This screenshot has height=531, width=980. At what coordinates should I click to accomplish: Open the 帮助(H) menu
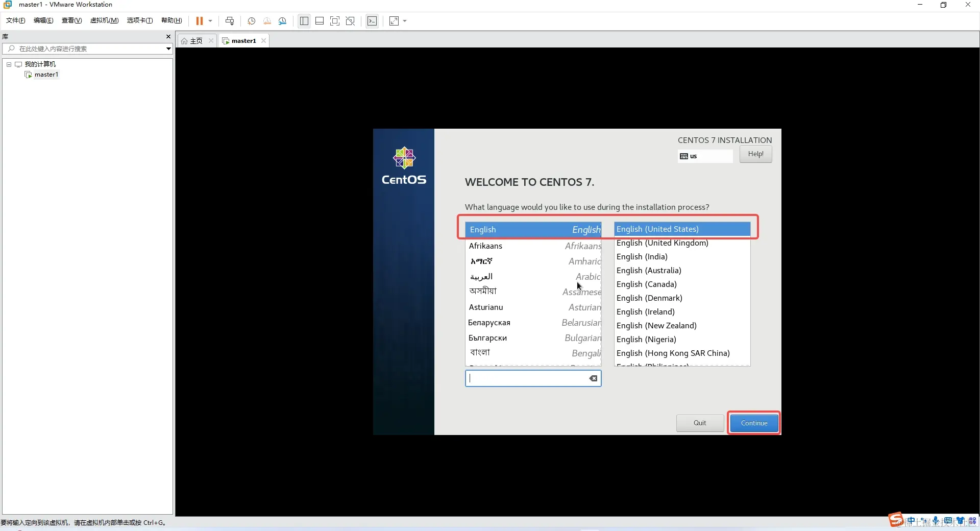[171, 20]
